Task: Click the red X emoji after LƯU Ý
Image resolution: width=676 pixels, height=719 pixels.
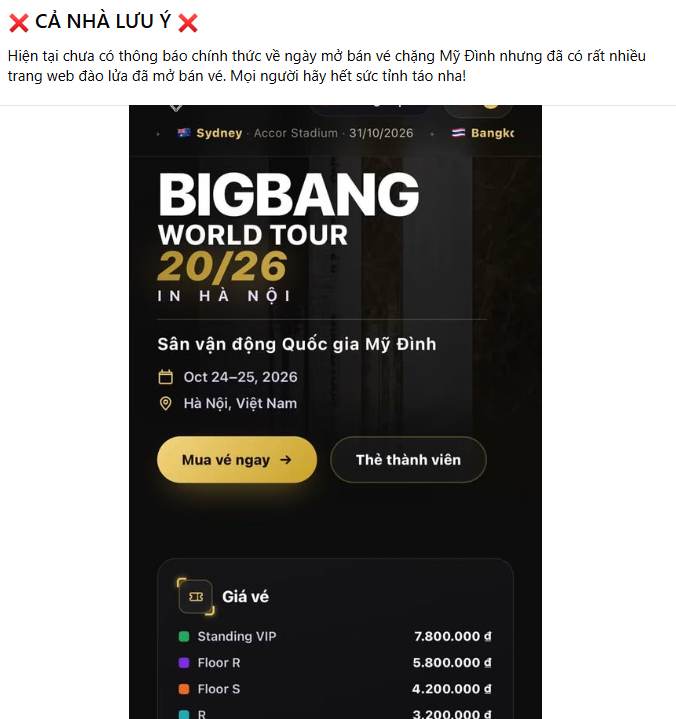Action: 188,22
